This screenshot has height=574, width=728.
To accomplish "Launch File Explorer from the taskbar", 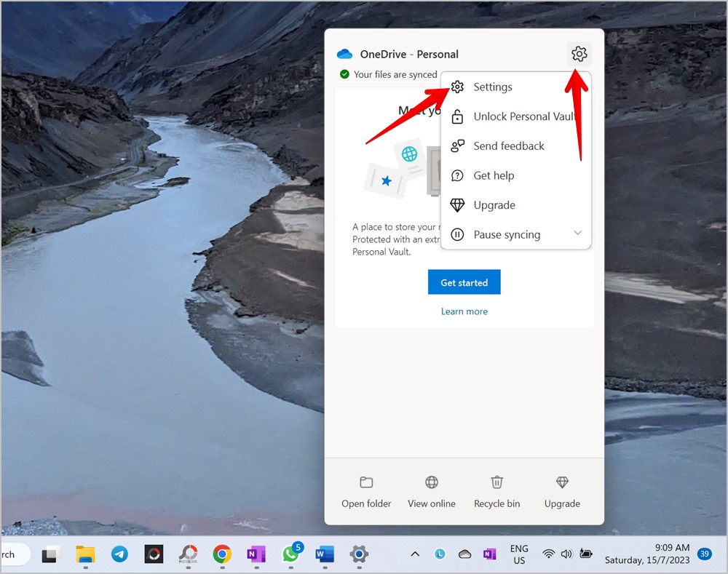I will click(85, 554).
